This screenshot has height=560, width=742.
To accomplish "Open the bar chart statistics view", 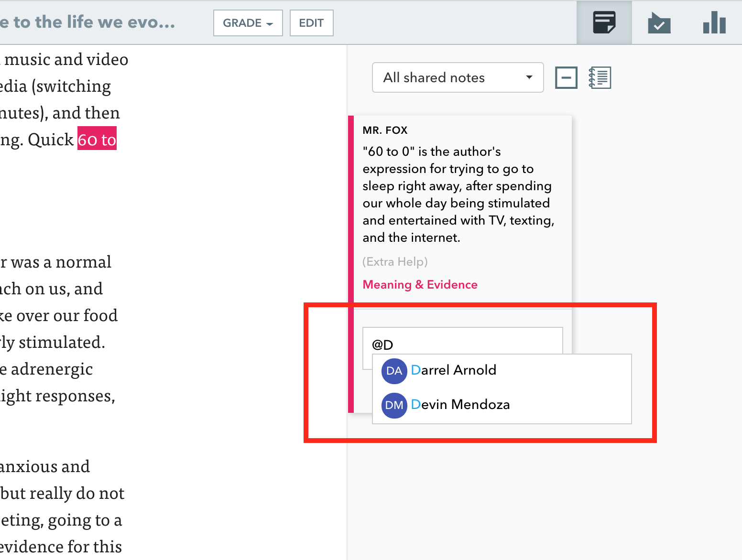I will tap(714, 22).
